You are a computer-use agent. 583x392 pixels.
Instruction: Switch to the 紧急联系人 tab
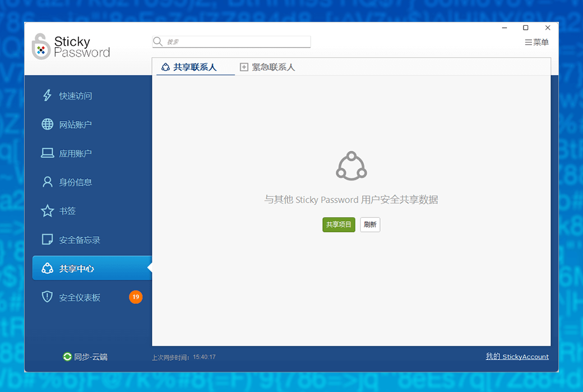click(x=268, y=67)
